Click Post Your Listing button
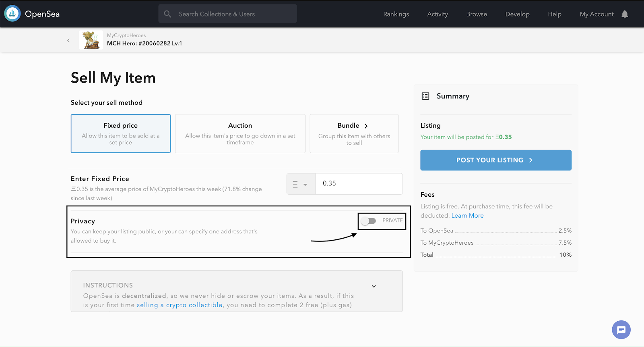 (496, 160)
